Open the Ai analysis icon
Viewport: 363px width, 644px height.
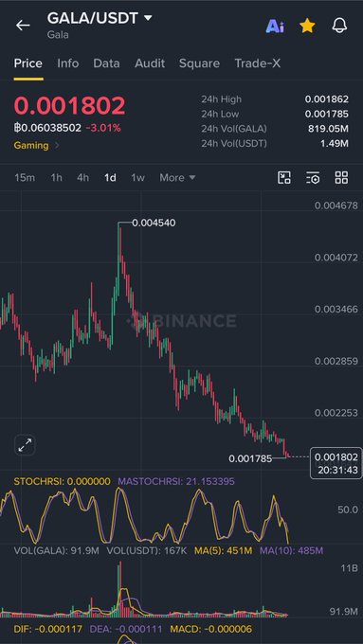coord(275,27)
